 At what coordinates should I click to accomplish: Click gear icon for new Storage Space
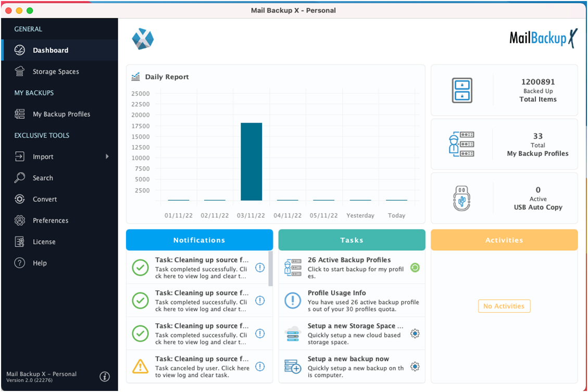pos(415,334)
